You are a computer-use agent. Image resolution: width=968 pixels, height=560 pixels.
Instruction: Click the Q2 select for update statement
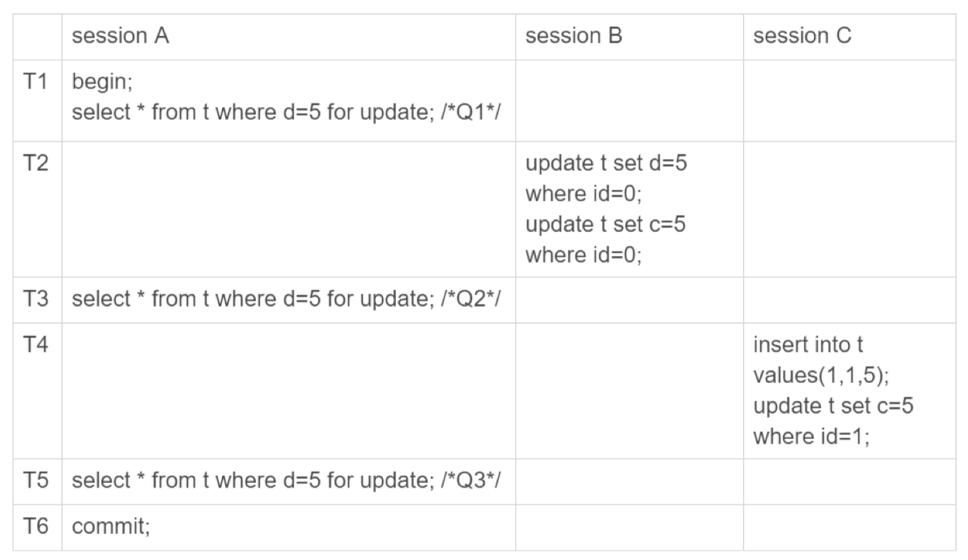tap(287, 300)
